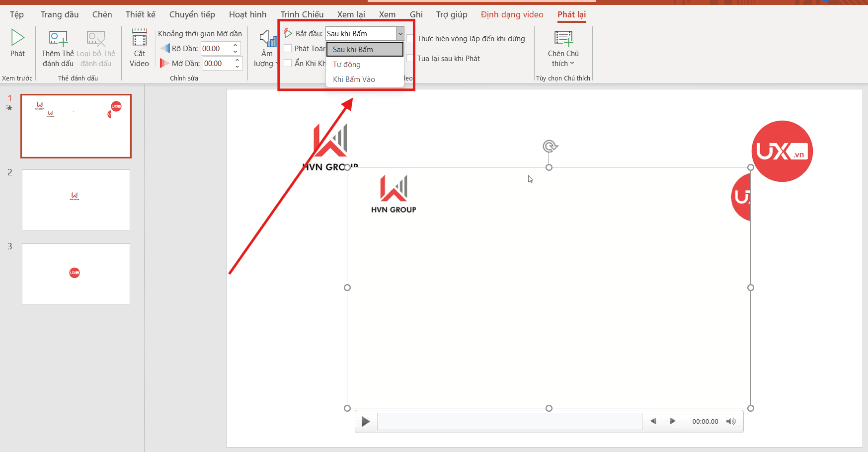Click the rotate handle above the video
The height and width of the screenshot is (452, 868).
pos(549,146)
